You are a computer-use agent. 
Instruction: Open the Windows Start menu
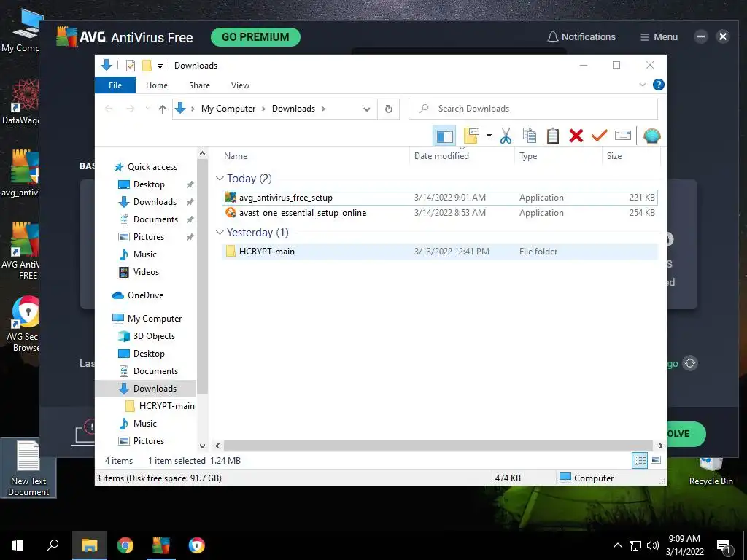coord(18,545)
